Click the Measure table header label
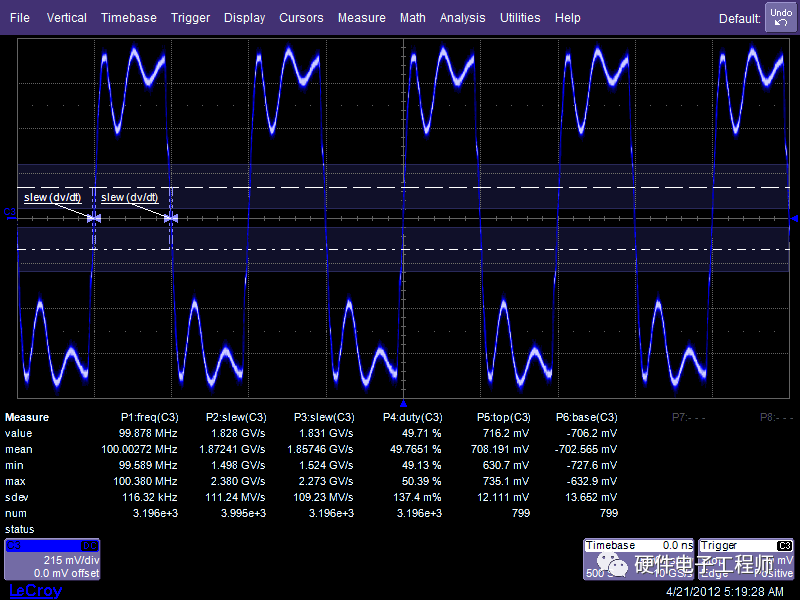Image resolution: width=800 pixels, height=600 pixels. (x=27, y=417)
